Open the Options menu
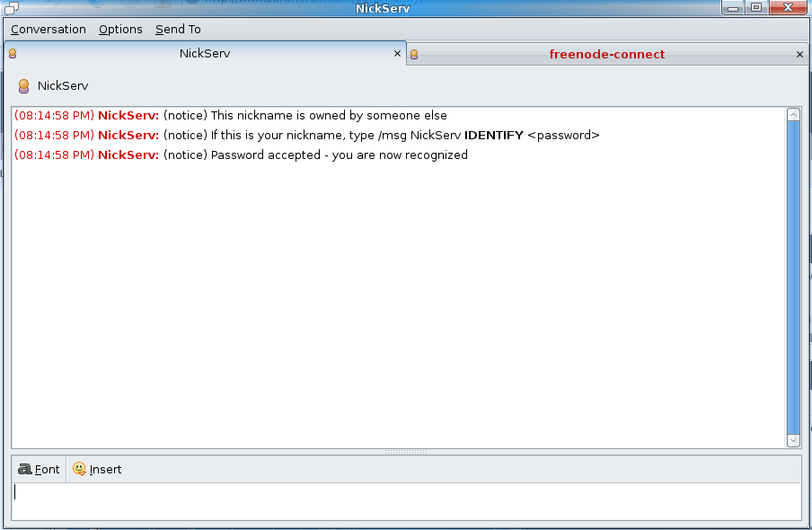Viewport: 812px width, 530px height. [x=120, y=30]
